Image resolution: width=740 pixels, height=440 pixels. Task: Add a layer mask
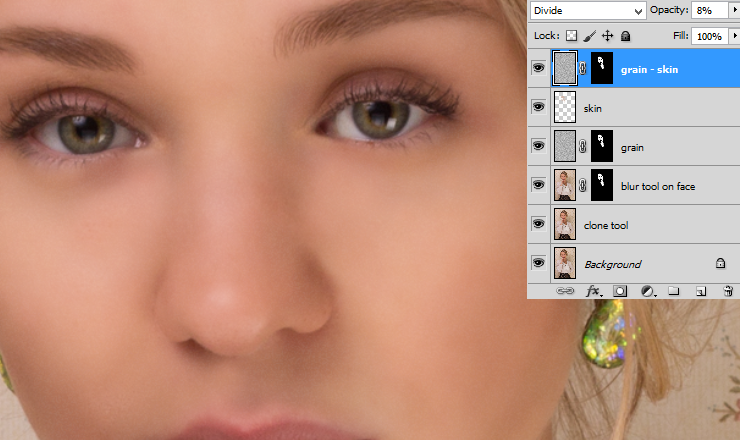(620, 291)
